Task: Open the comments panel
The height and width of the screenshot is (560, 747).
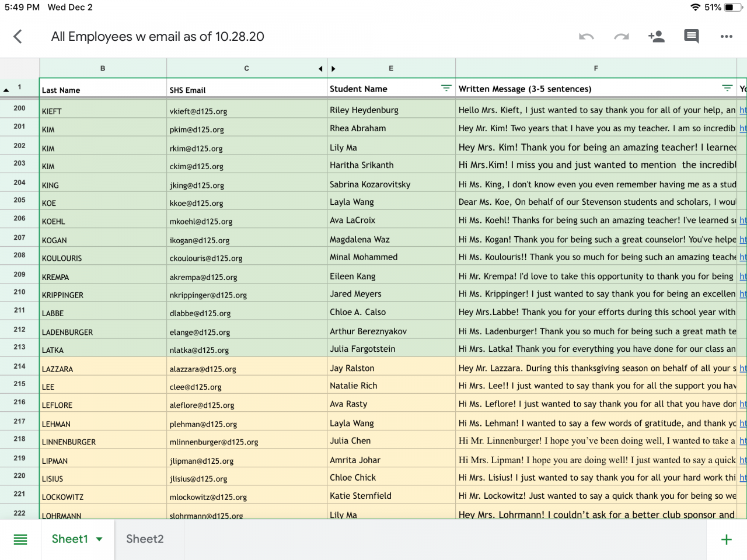Action: tap(692, 37)
